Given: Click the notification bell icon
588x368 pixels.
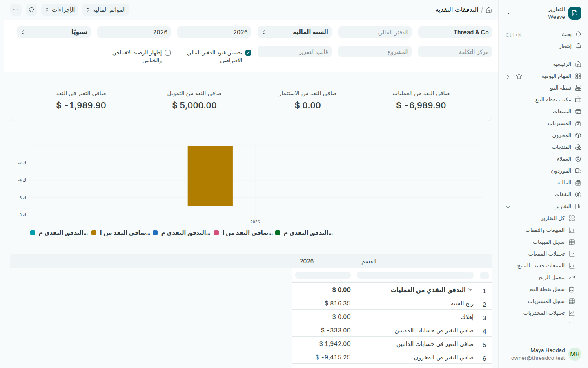Looking at the screenshot, I should [578, 46].
